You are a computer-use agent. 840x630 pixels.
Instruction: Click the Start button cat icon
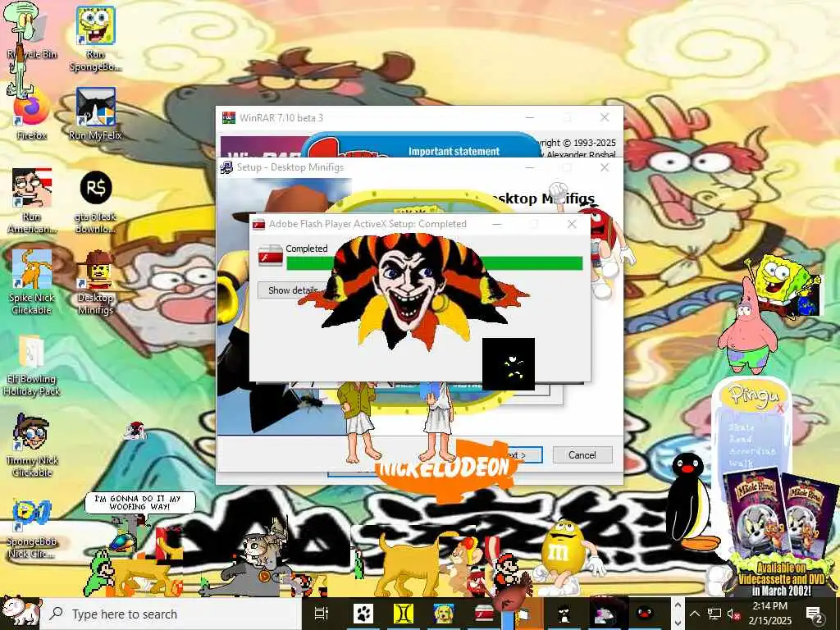coord(21,612)
